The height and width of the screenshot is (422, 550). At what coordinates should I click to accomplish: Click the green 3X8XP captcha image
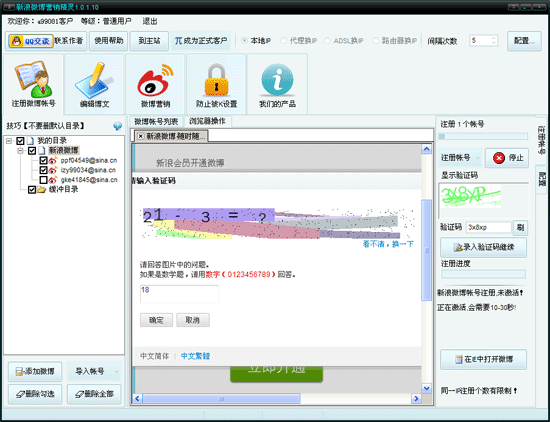click(x=471, y=196)
